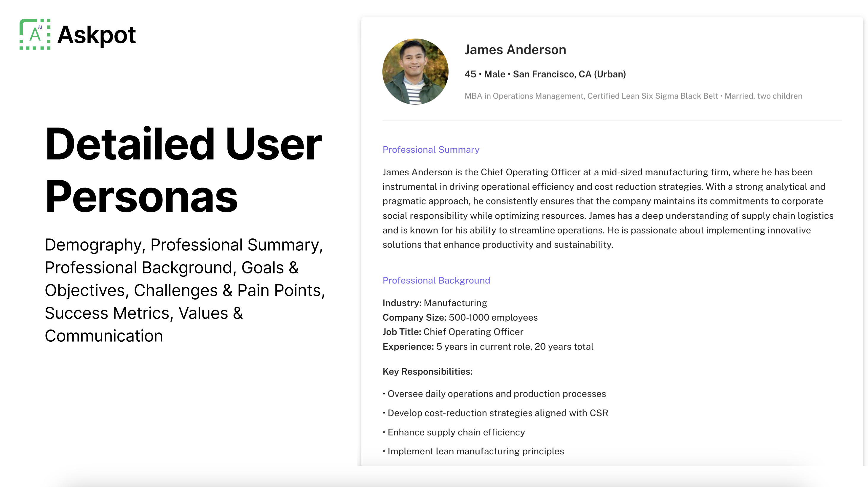The width and height of the screenshot is (868, 487).
Task: Click the Professional Summary section heading
Action: pos(431,149)
